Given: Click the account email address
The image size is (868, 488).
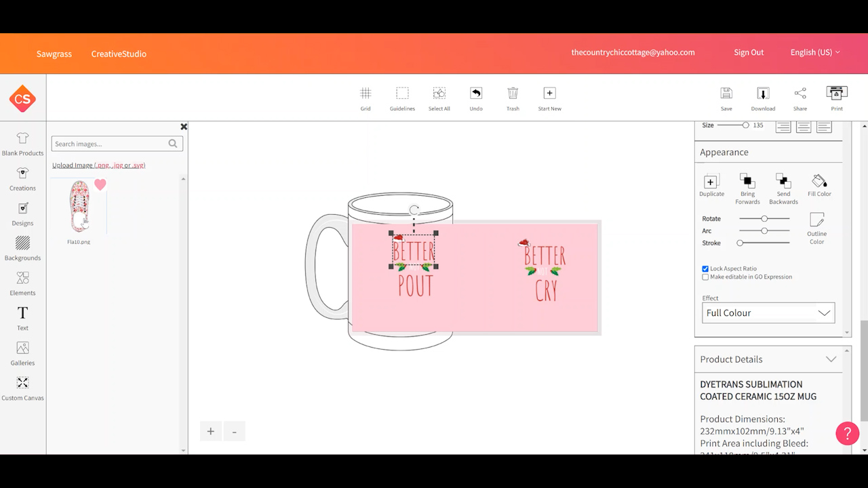Looking at the screenshot, I should (x=633, y=53).
